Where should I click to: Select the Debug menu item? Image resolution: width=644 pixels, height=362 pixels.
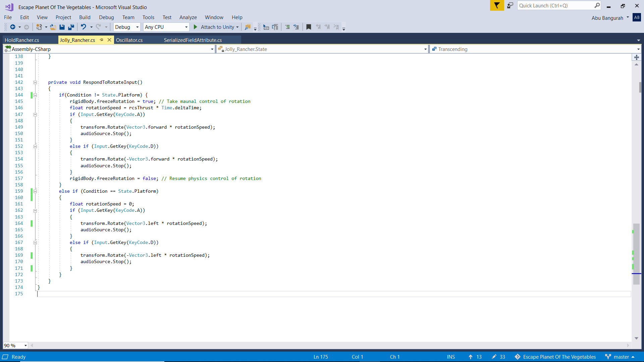106,17
